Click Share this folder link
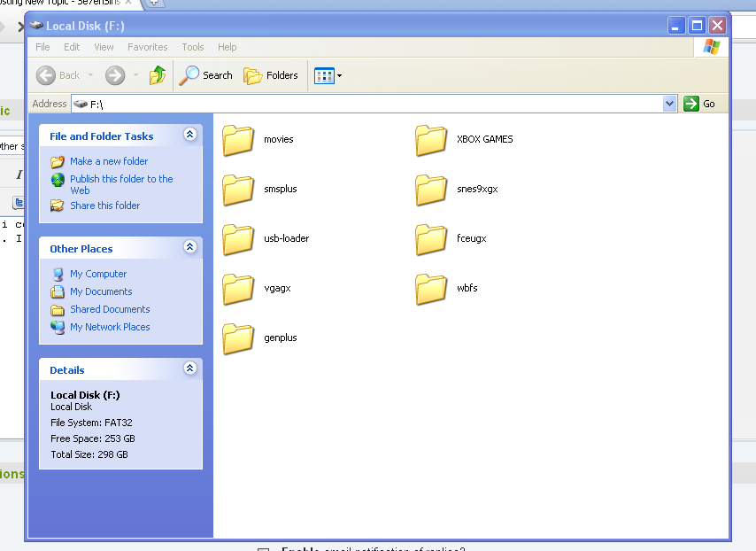Viewport: 756px width, 551px height. click(x=105, y=206)
